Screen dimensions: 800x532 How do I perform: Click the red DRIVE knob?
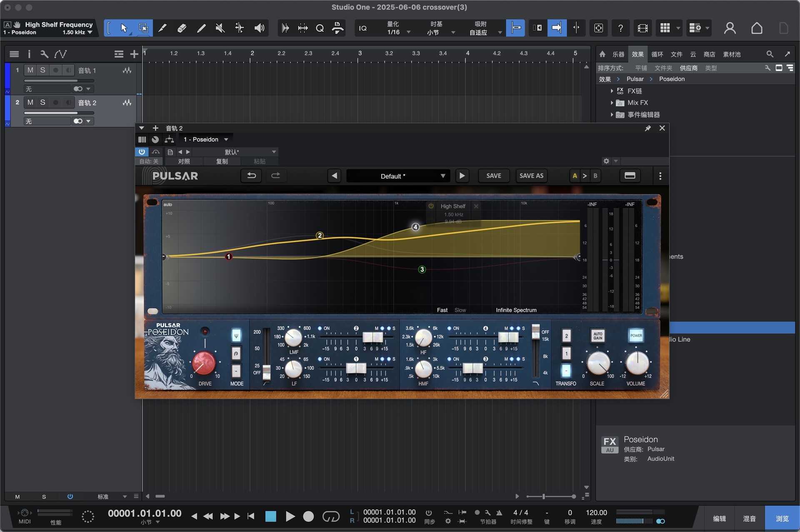204,363
